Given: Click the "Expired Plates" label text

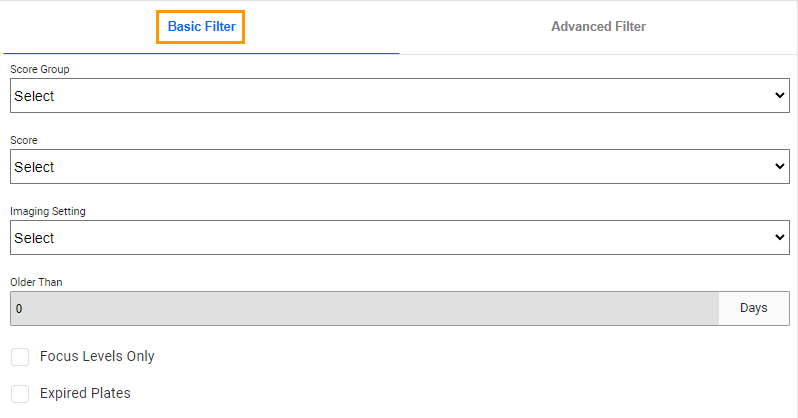Looking at the screenshot, I should (85, 394).
